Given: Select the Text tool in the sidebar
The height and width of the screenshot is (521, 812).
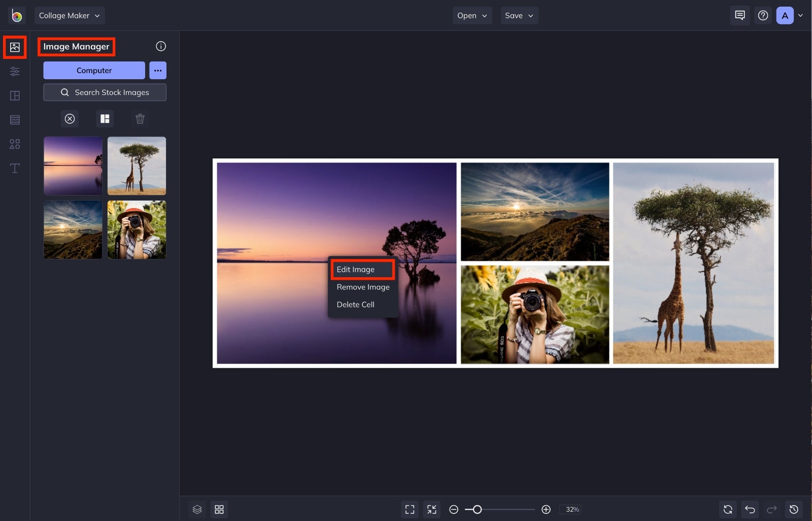Looking at the screenshot, I should click(x=15, y=168).
